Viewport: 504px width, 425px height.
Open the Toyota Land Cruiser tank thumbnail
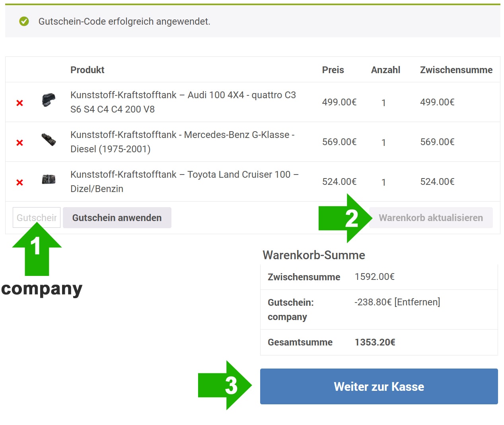pos(49,179)
